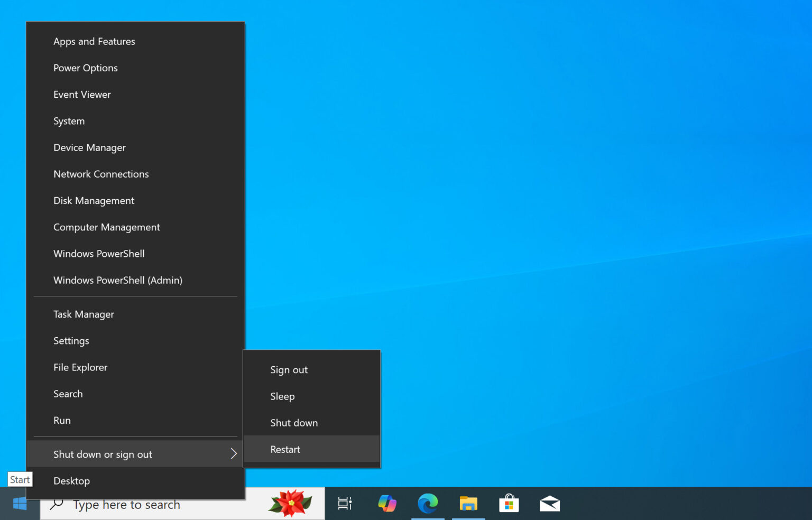Open Settings from the menu
Viewport: 812px width, 520px height.
[71, 341]
